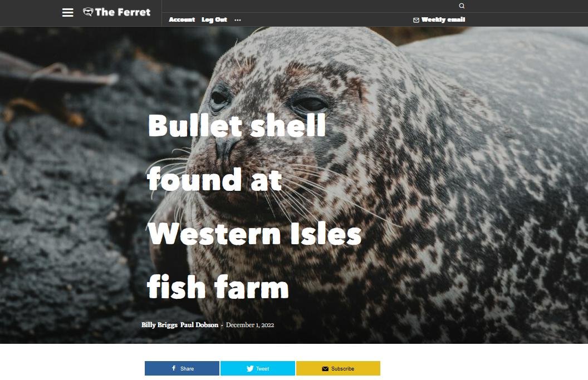The height and width of the screenshot is (380, 588).
Task: Open the Weekly email link
Action: (x=443, y=19)
